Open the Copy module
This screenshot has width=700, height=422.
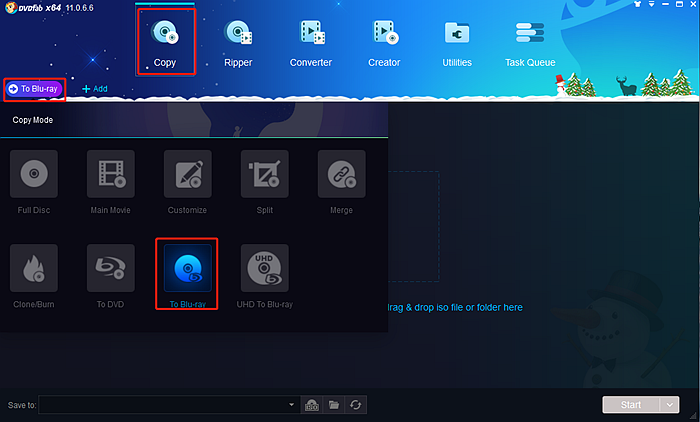[x=165, y=42]
